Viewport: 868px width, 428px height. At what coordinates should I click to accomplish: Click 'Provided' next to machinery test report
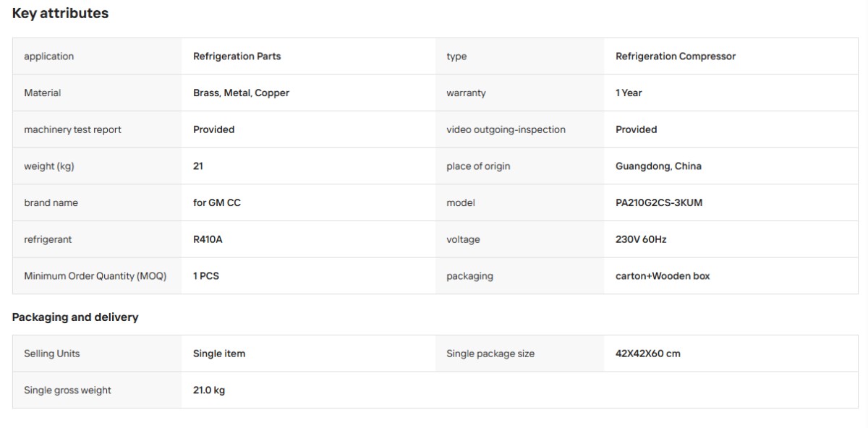click(x=213, y=129)
